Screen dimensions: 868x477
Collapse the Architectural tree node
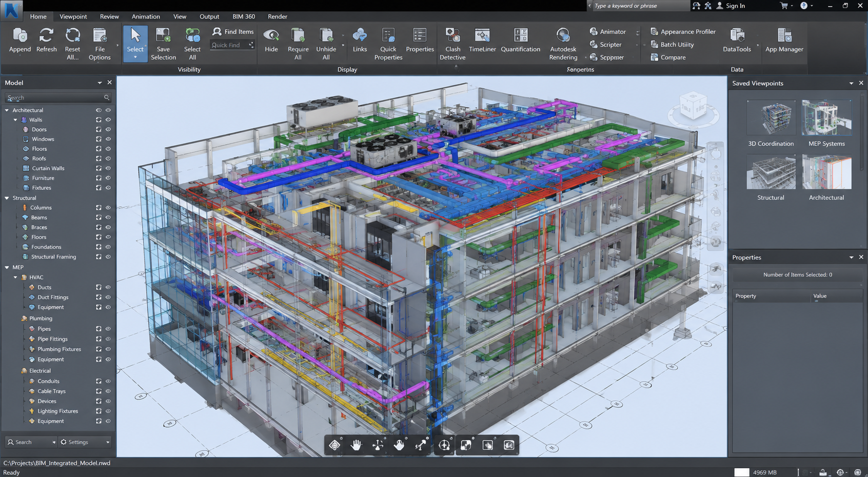(x=7, y=110)
